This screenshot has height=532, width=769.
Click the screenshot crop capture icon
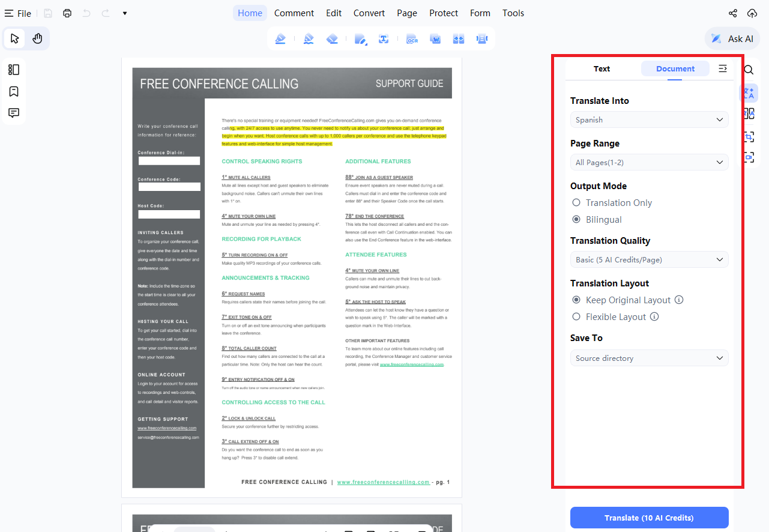click(749, 137)
